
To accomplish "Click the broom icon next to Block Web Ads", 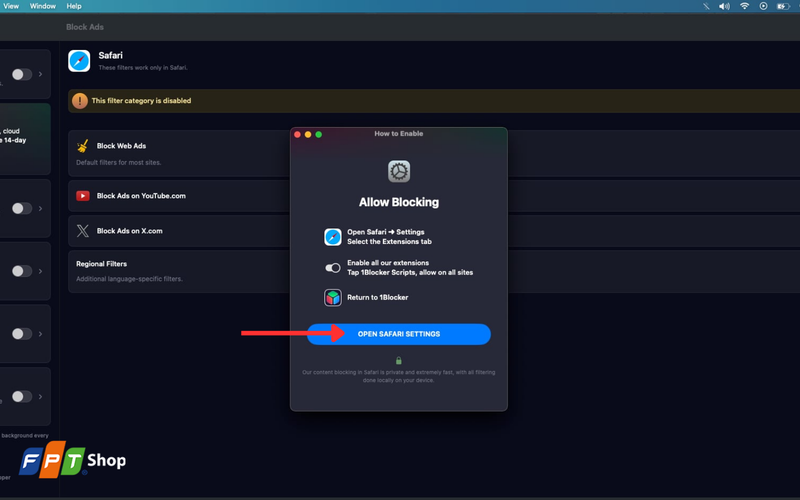I will click(x=83, y=146).
